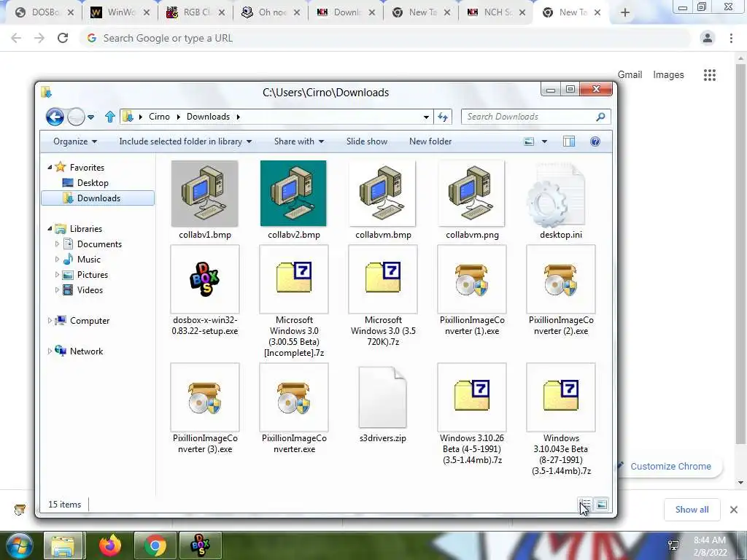
Task: Select Music library
Action: tap(82, 259)
